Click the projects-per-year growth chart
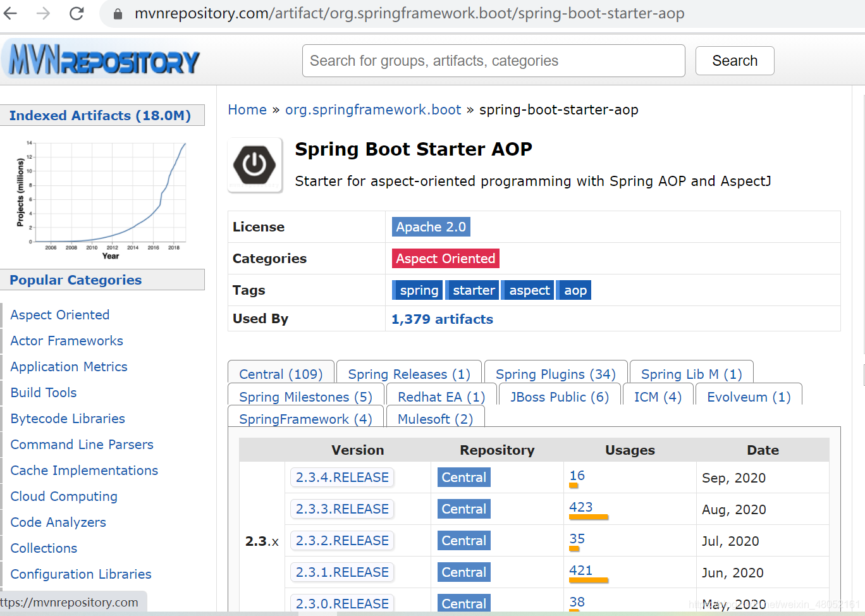The height and width of the screenshot is (616, 865). pyautogui.click(x=101, y=199)
